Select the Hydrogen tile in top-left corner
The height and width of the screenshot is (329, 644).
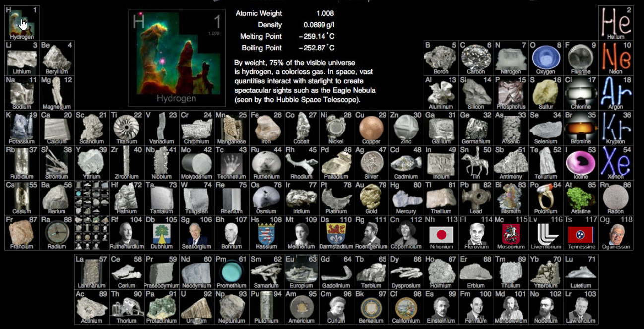coord(22,23)
